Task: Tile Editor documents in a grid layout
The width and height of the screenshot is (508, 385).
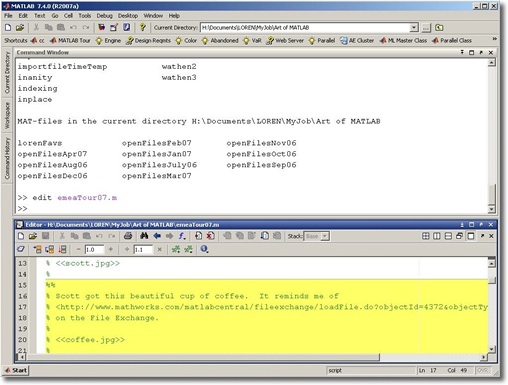Action: click(x=426, y=236)
